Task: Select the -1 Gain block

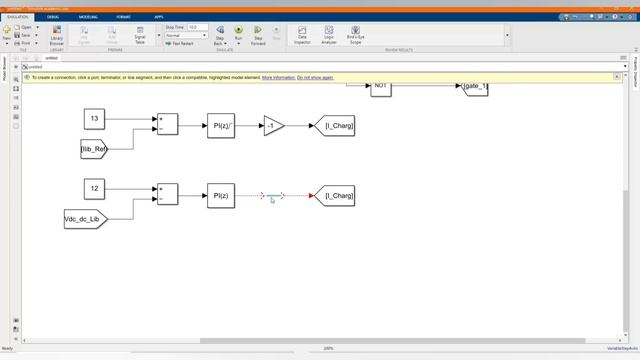Action: [x=274, y=126]
